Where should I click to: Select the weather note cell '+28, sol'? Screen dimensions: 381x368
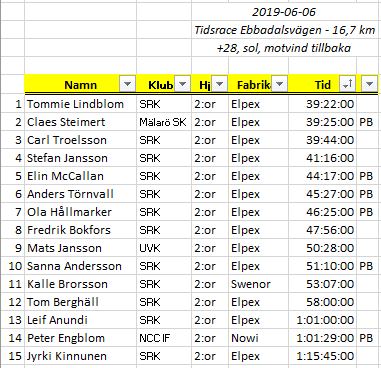click(284, 48)
